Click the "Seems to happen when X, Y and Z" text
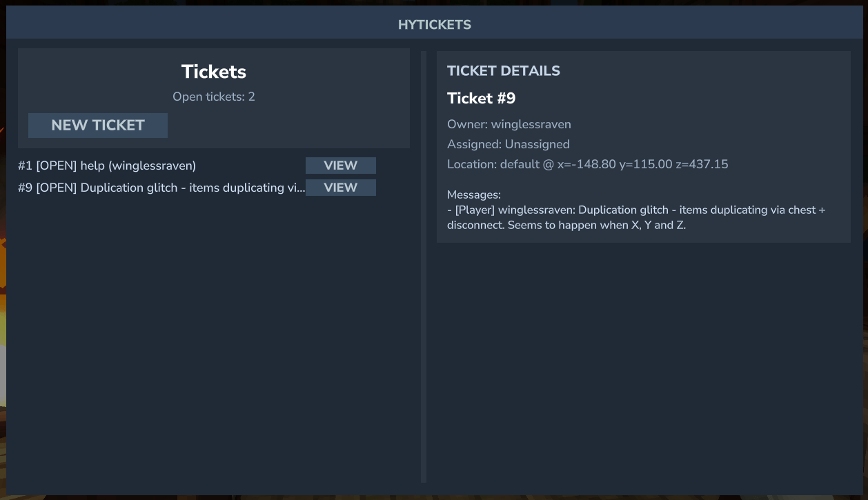The width and height of the screenshot is (868, 500). click(597, 226)
